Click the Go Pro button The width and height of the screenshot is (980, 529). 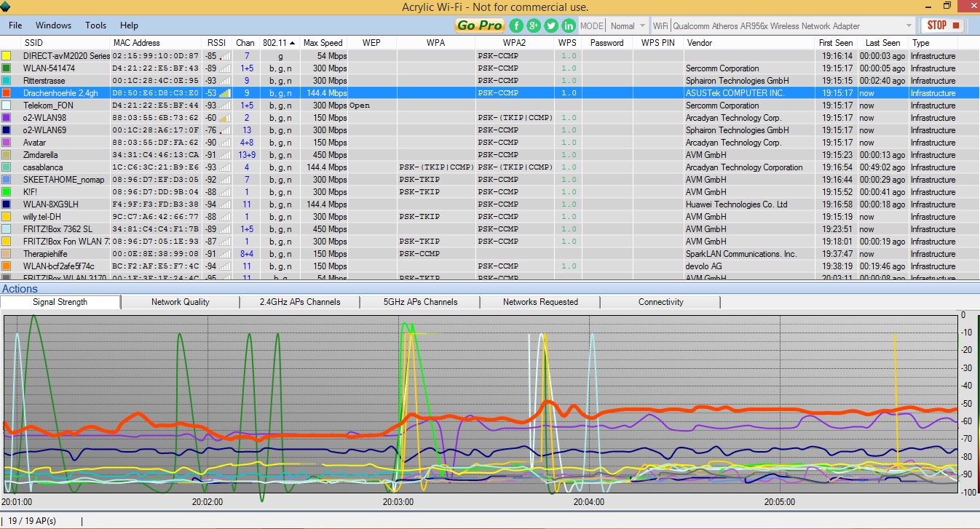pyautogui.click(x=480, y=25)
